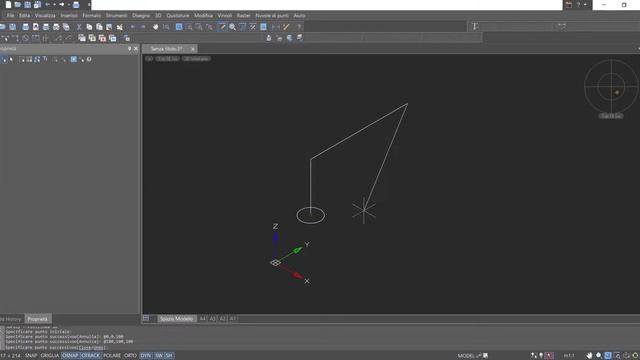
Task: Switch to the Proprietà panel tab
Action: click(38, 319)
